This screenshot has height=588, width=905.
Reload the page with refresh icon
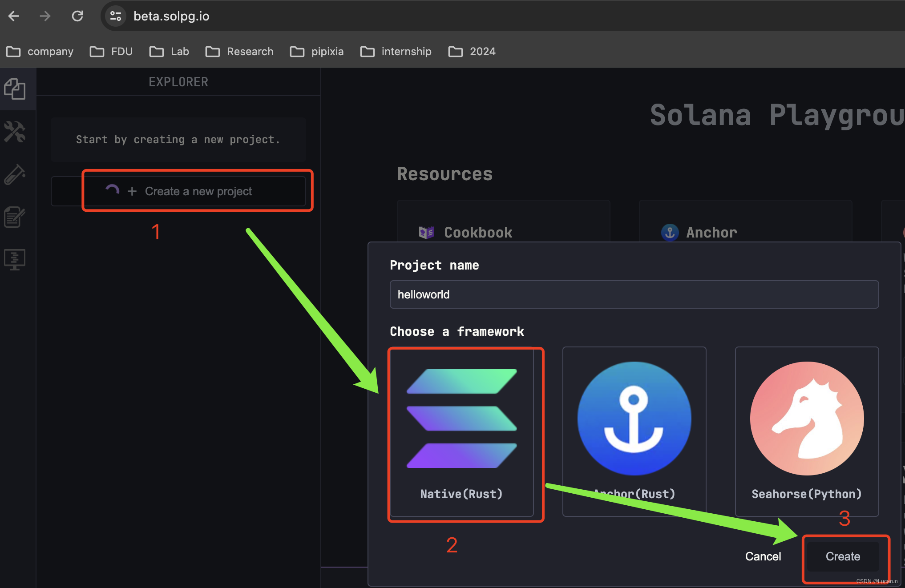[77, 16]
